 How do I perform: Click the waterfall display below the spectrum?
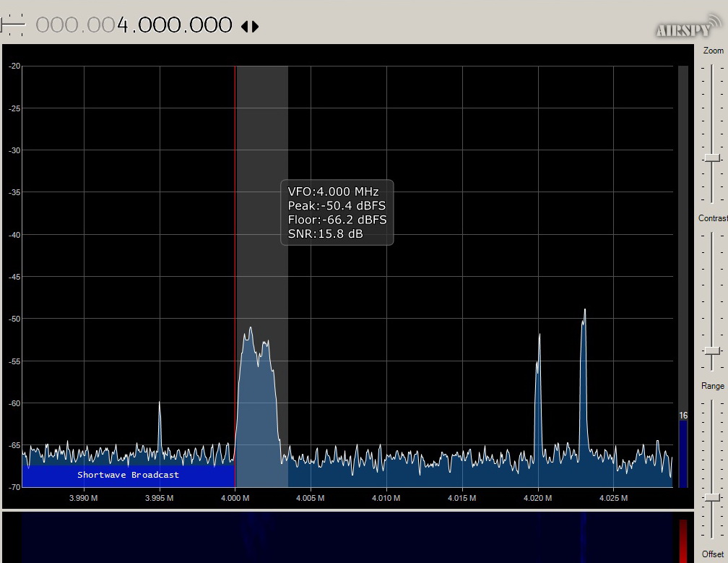(x=347, y=538)
